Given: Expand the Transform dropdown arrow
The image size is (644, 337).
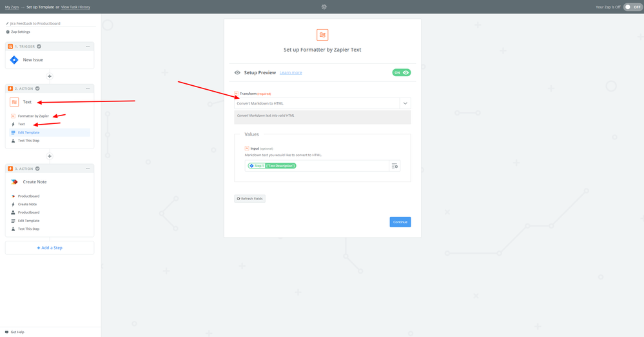Looking at the screenshot, I should [405, 103].
